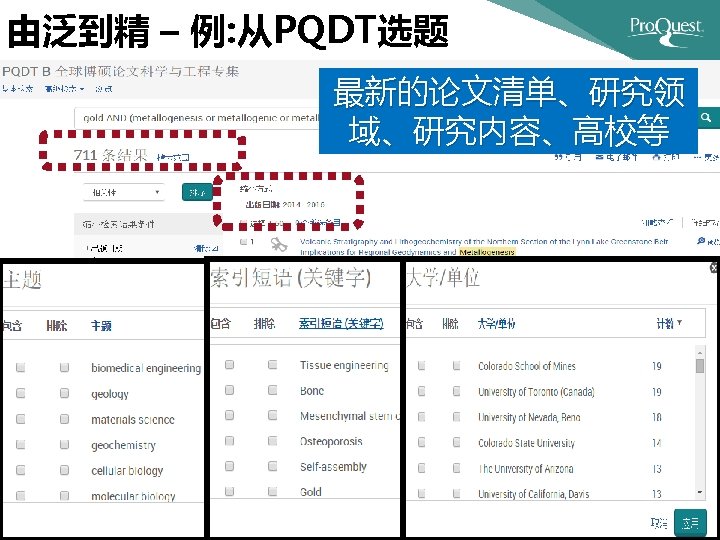Click the 'molecular biology' subject text
The image size is (720, 540).
click(133, 496)
